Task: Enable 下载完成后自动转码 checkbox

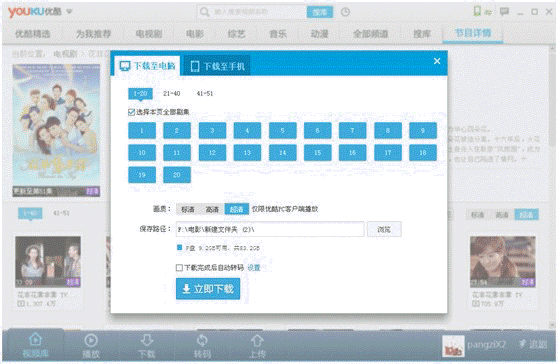Action: [x=179, y=268]
